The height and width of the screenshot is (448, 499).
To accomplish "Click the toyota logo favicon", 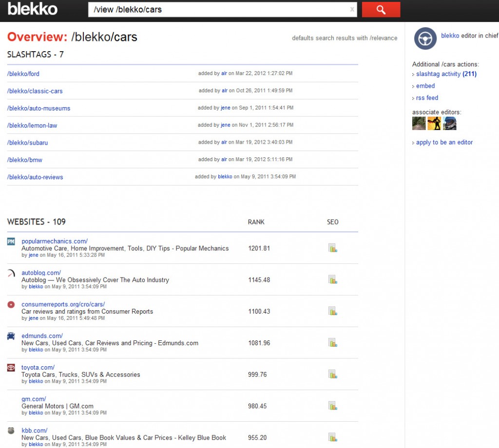I will tap(11, 368).
